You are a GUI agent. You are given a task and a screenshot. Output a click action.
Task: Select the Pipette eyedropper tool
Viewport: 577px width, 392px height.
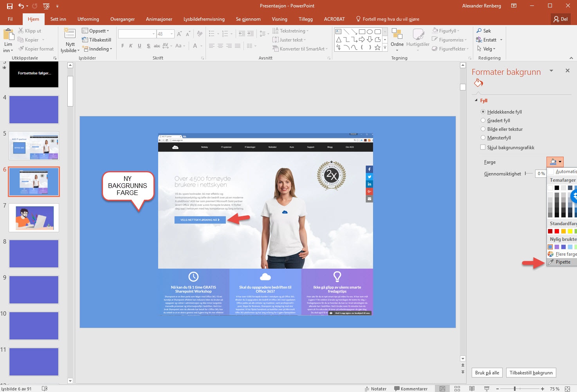(563, 262)
